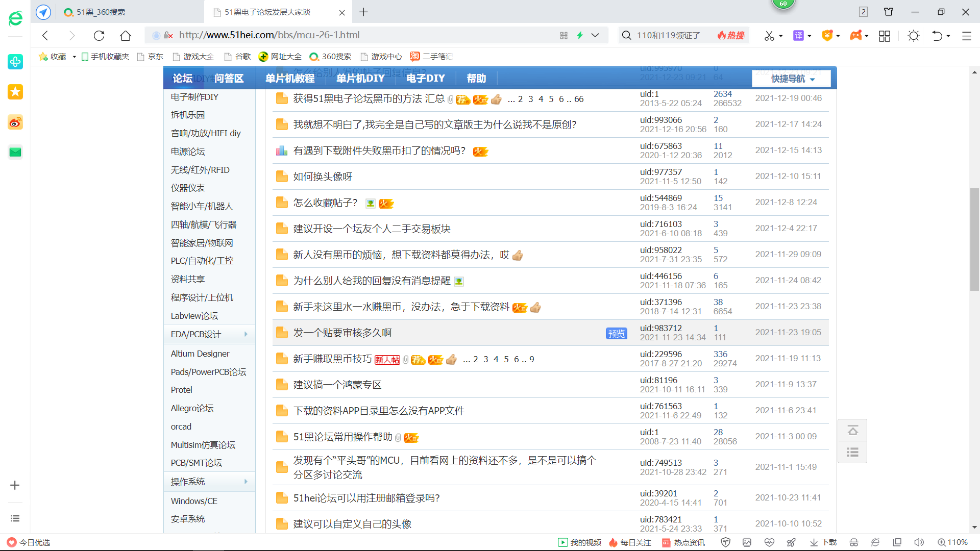
Task: Open thread 建议搞一个鸿蒙专区
Action: (337, 385)
